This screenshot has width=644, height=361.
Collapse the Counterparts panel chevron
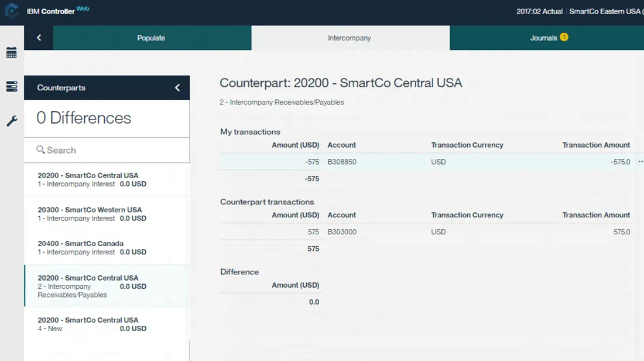(x=177, y=87)
